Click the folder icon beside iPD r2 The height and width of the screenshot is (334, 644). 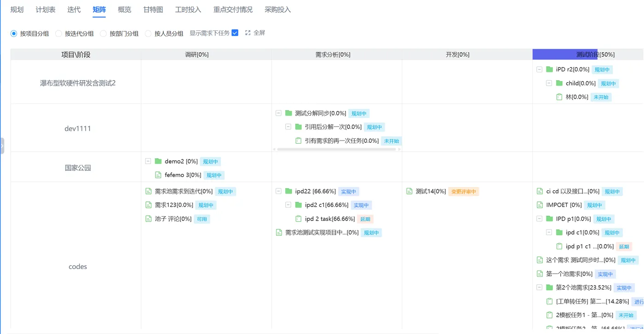(549, 70)
